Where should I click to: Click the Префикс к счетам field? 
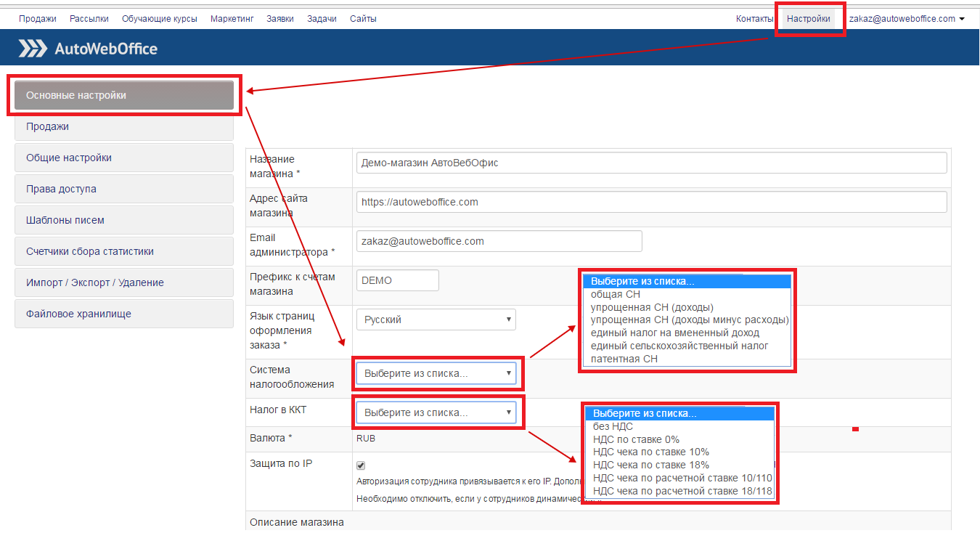pyautogui.click(x=397, y=280)
